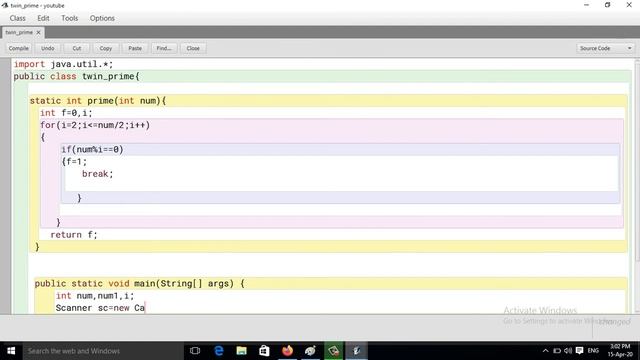Click the paint palette app on the taskbar
The width and height of the screenshot is (640, 360).
[310, 351]
